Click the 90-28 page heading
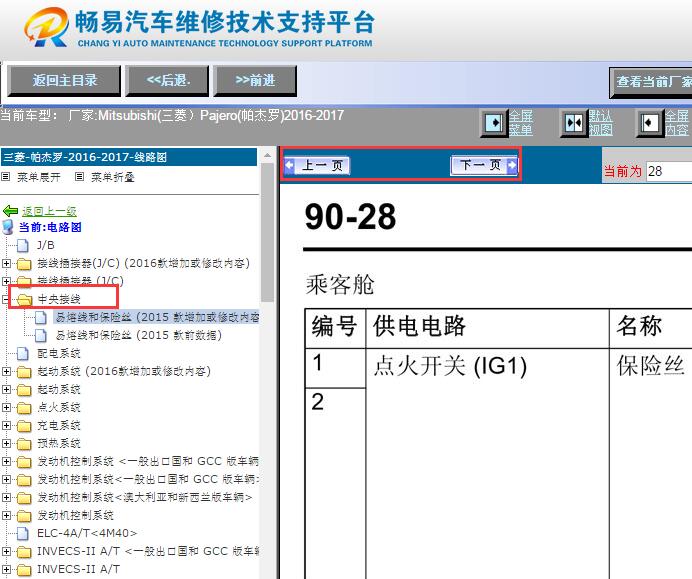Viewport: 692px width, 579px height. click(x=351, y=217)
